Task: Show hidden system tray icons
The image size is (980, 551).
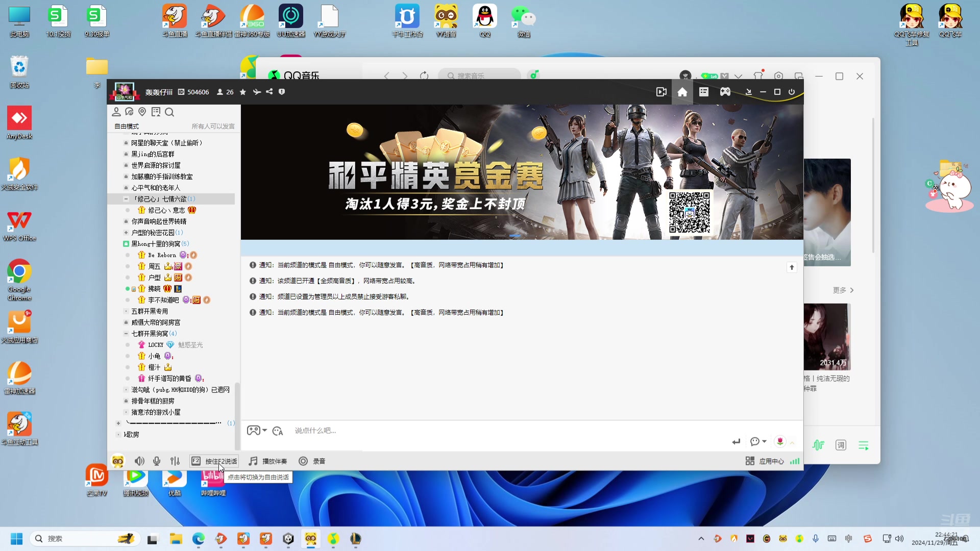Action: [701, 539]
